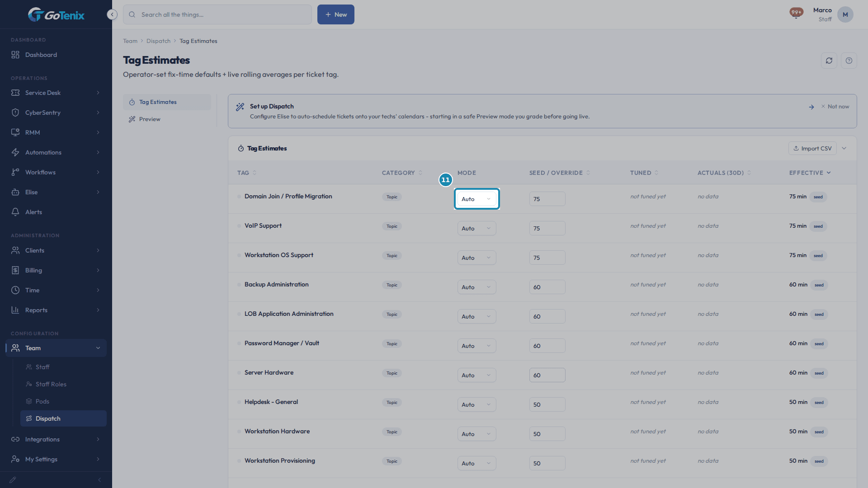This screenshot has width=868, height=488.
Task: Open Marco's user avatar menu
Action: (845, 14)
